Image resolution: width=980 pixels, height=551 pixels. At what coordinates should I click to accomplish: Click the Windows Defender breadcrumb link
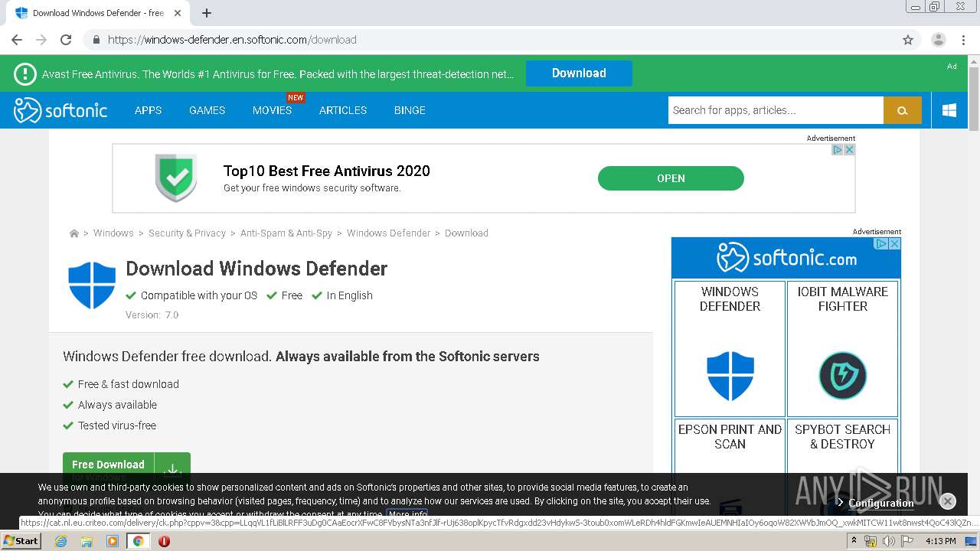point(388,233)
